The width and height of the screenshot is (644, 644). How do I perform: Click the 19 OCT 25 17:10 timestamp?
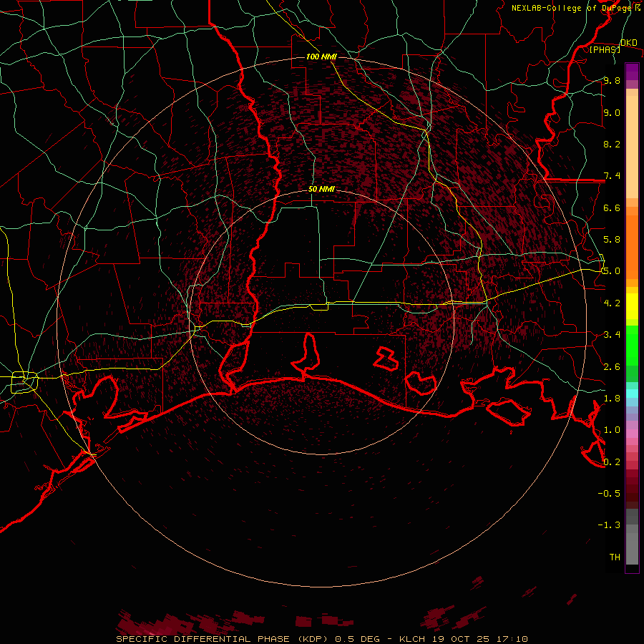click(479, 639)
